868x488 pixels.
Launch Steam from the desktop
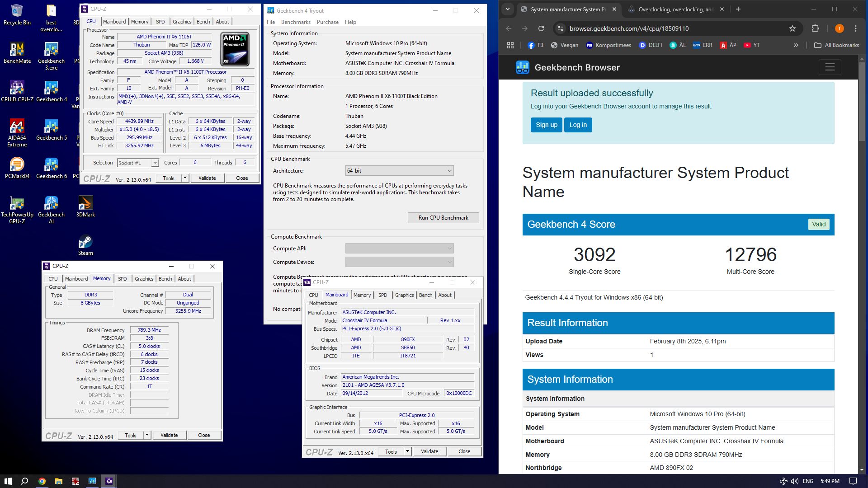[85, 245]
